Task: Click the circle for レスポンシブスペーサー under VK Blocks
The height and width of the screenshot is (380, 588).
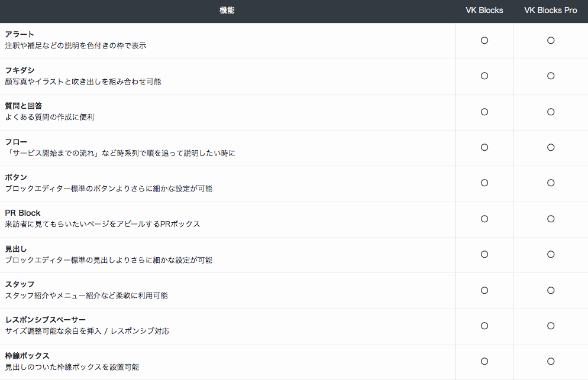Action: click(x=484, y=326)
